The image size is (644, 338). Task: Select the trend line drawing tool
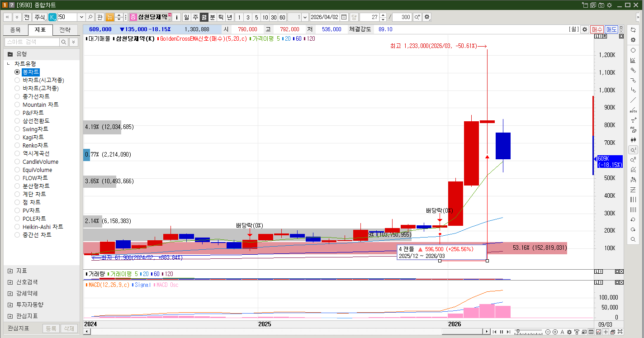pos(633,100)
